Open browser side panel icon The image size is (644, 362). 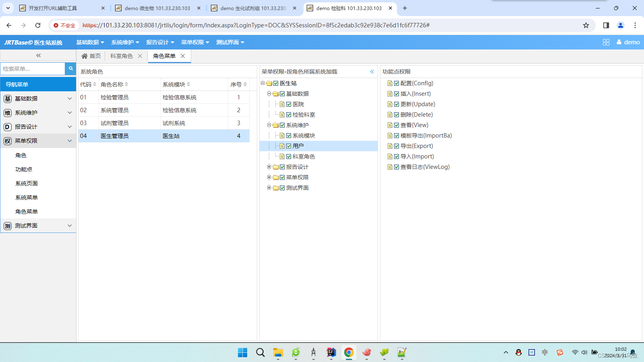click(606, 25)
